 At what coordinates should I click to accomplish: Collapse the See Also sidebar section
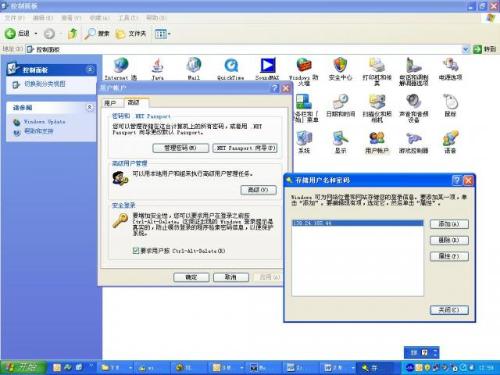point(90,107)
